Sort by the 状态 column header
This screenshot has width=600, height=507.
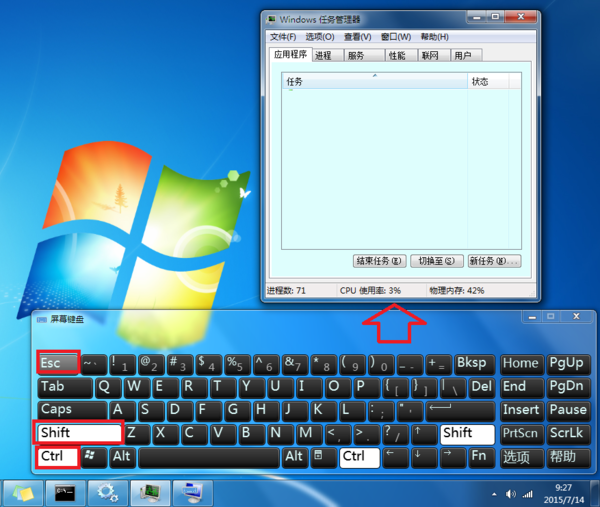point(488,81)
